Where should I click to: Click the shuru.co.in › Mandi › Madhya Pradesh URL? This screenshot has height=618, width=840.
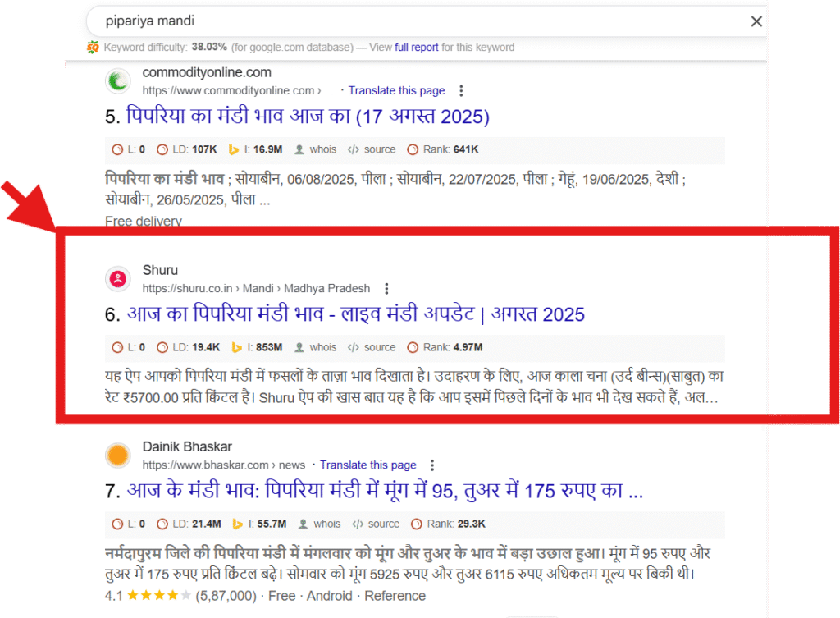[256, 288]
